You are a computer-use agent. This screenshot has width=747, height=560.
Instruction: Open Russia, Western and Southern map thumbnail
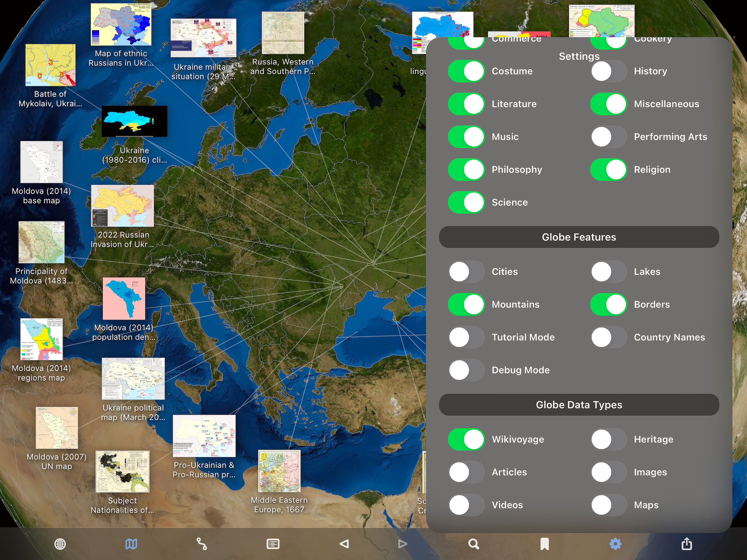[x=283, y=33]
